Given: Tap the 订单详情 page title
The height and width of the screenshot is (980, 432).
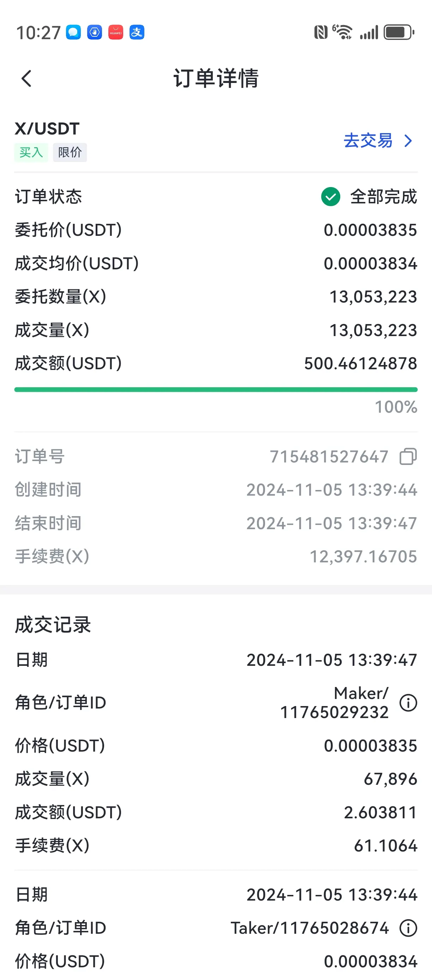Looking at the screenshot, I should (216, 79).
